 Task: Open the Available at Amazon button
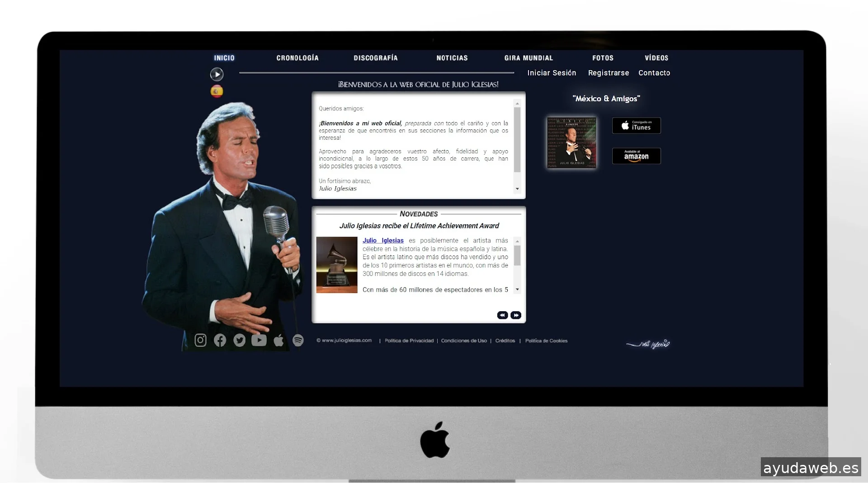636,156
